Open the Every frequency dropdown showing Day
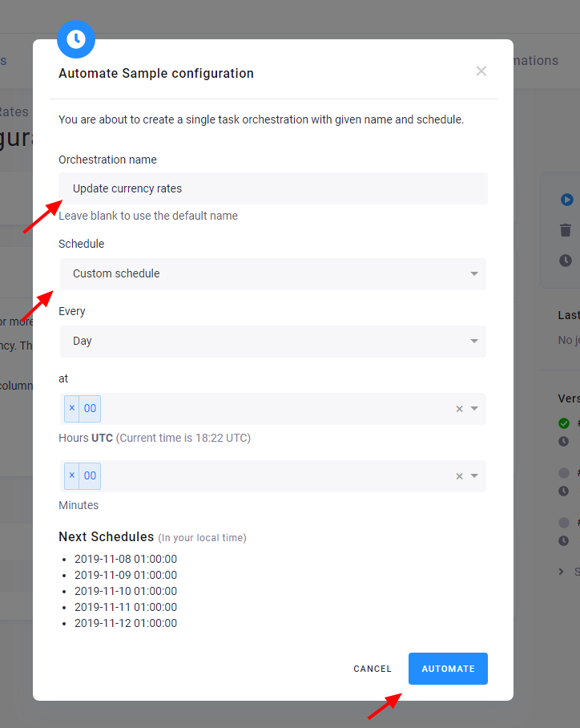 point(272,341)
